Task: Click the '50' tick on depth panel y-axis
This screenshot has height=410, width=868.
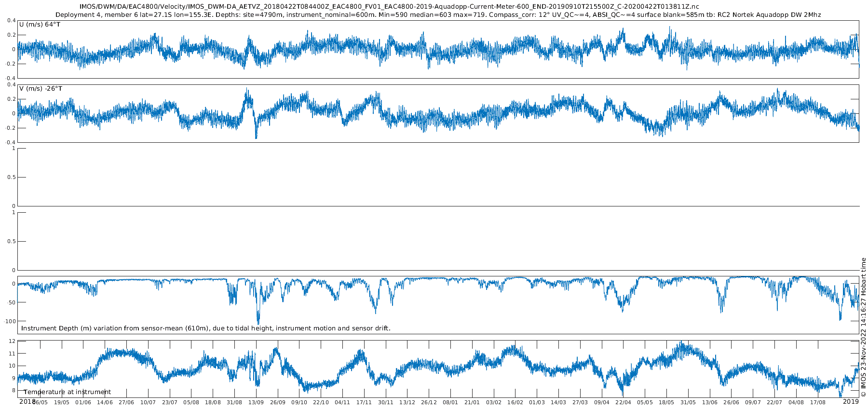Action: pos(12,302)
